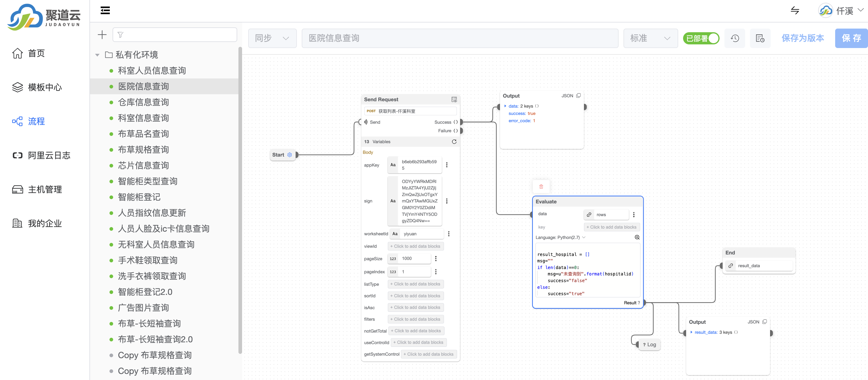Image resolution: width=868 pixels, height=380 pixels.
Task: Click the 保存 save button
Action: (852, 38)
